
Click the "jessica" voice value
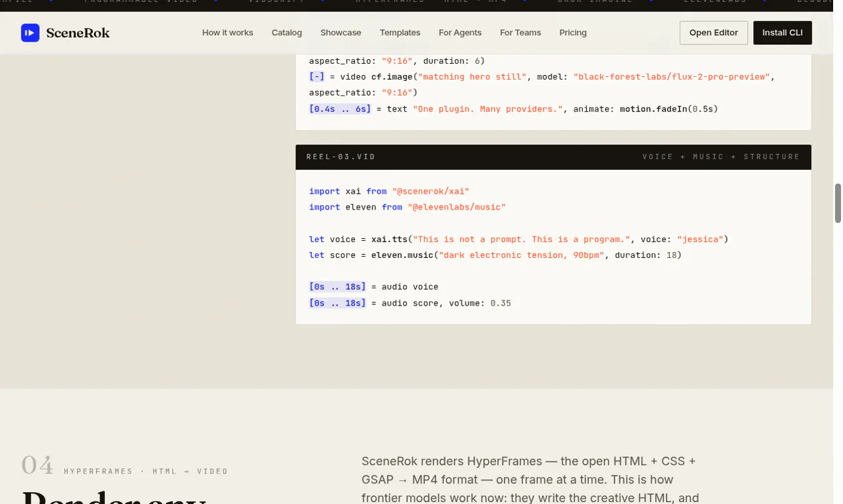pos(700,239)
